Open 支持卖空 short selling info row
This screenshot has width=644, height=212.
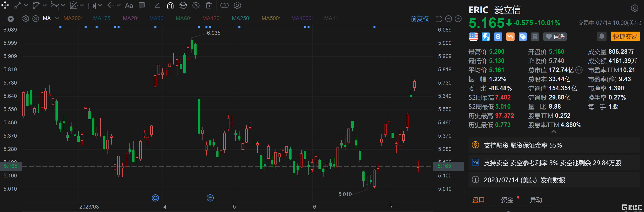click(554, 163)
